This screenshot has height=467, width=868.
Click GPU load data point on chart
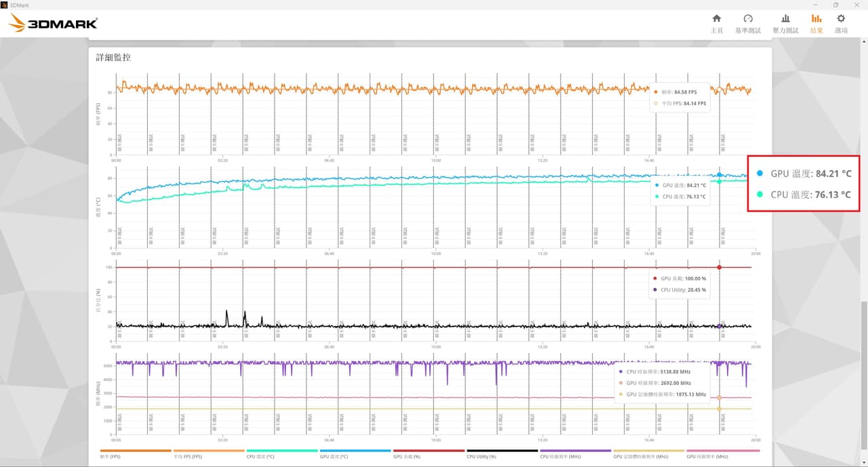click(719, 267)
